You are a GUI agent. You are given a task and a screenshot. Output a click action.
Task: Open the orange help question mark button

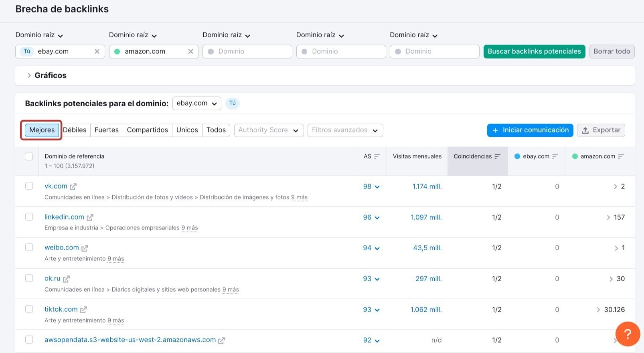click(628, 334)
